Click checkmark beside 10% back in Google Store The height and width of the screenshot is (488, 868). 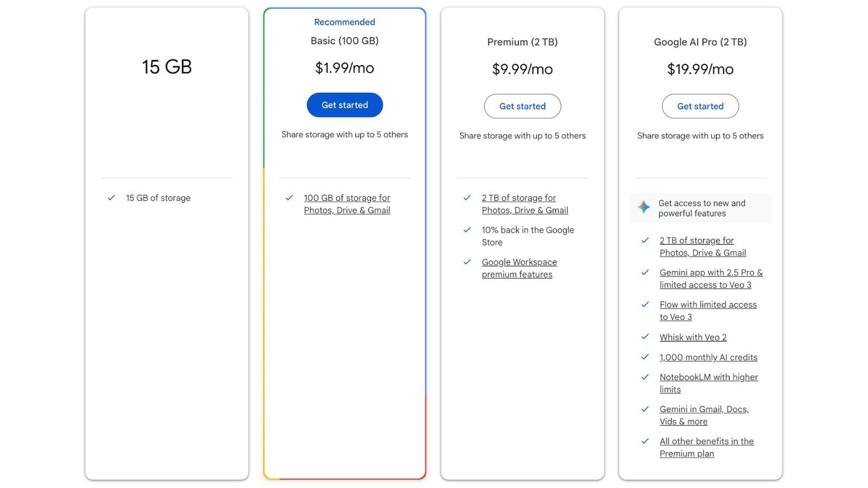click(x=467, y=230)
